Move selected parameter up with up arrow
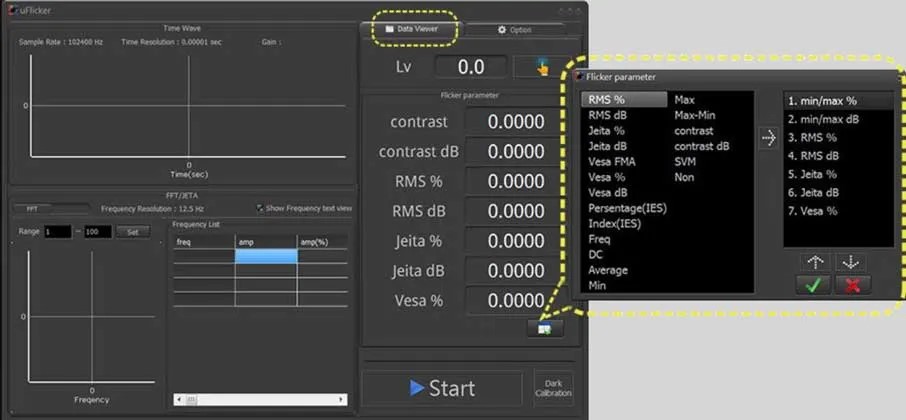The image size is (906, 420). [x=818, y=262]
